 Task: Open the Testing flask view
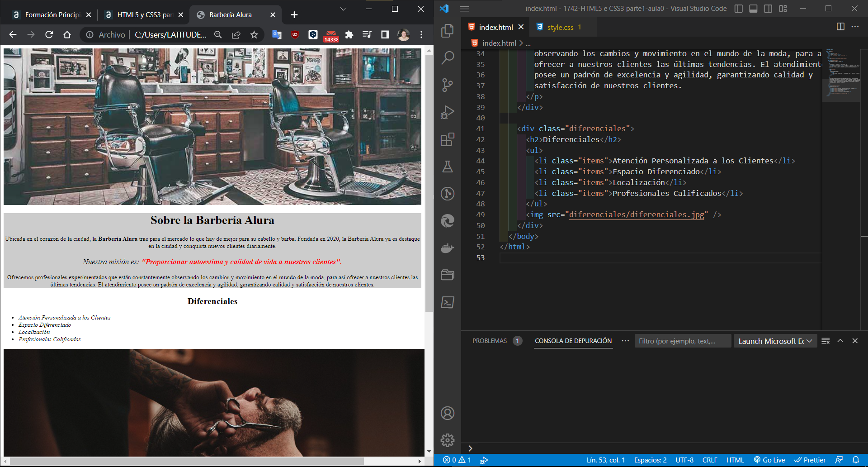tap(448, 167)
